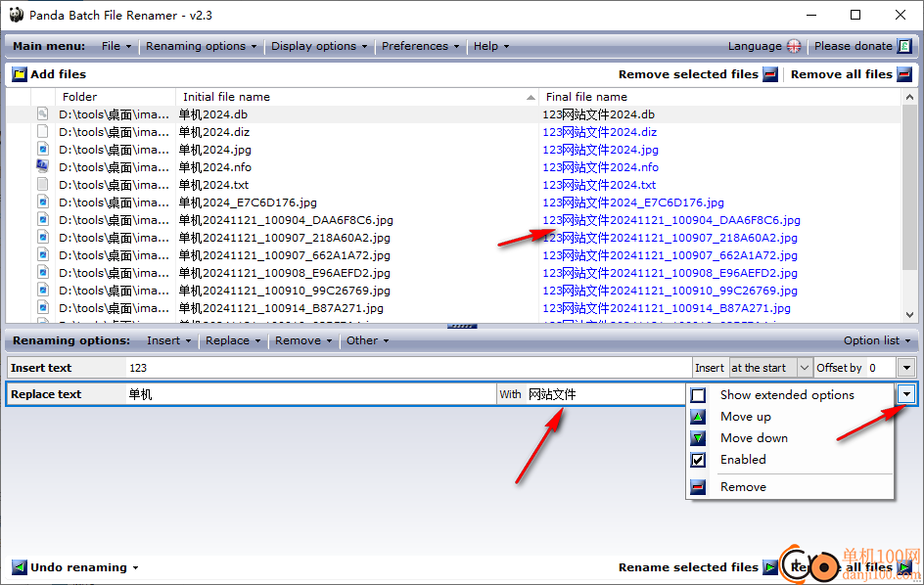Click the Offset by value field

881,368
